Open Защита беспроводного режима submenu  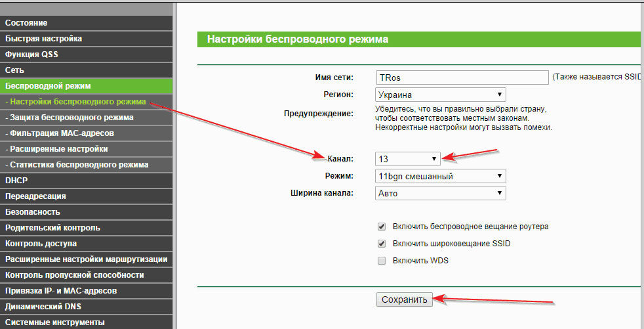(x=87, y=117)
